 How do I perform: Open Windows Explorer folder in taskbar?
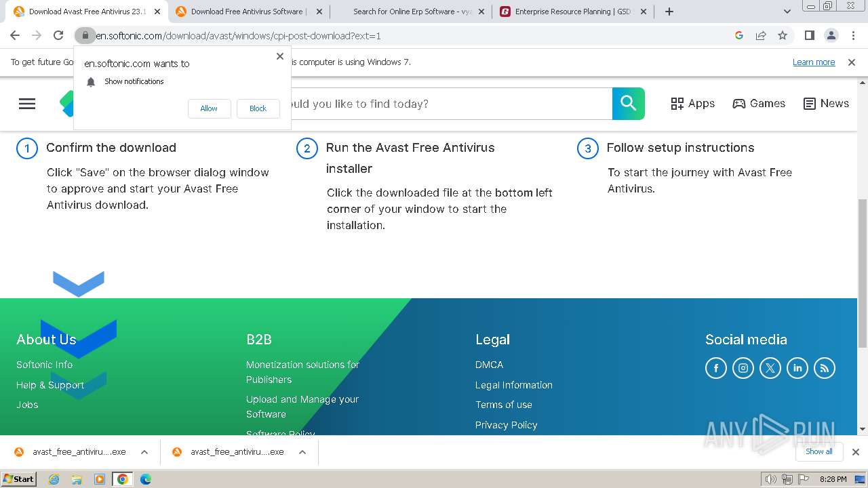[x=77, y=479]
